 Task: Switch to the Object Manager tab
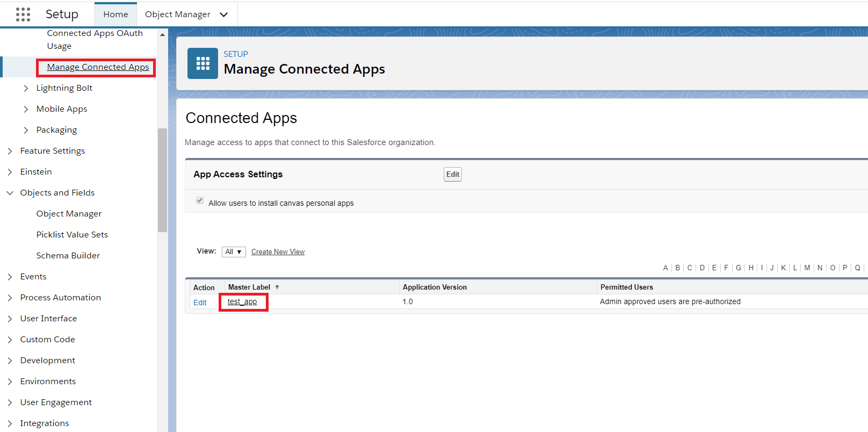(x=177, y=15)
